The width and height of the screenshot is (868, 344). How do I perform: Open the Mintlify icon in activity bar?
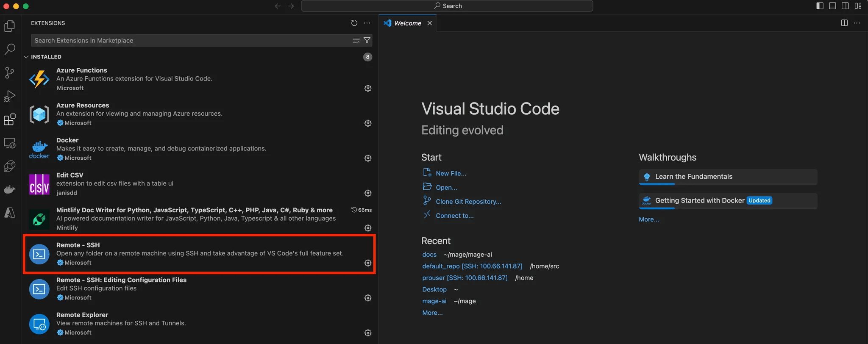(x=9, y=166)
